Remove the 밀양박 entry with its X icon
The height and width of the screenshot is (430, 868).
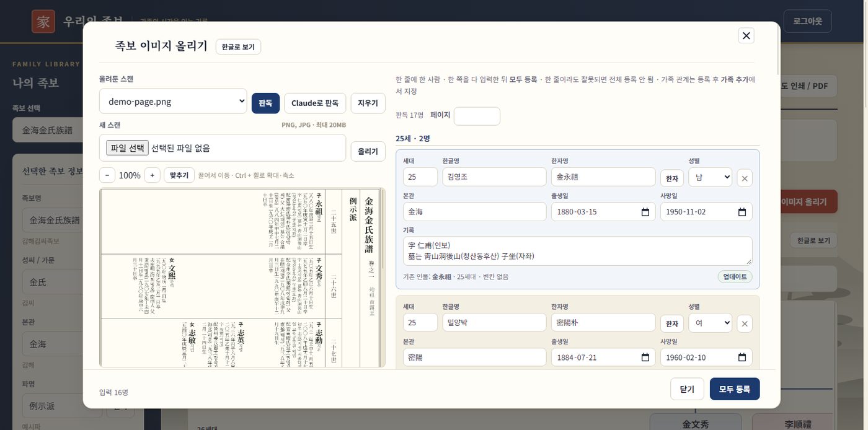745,323
